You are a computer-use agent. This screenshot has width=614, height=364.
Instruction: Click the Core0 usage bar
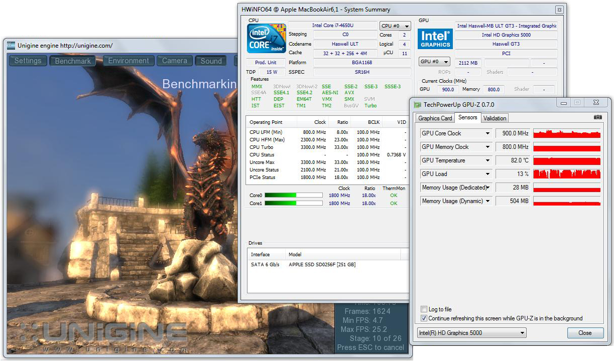294,195
